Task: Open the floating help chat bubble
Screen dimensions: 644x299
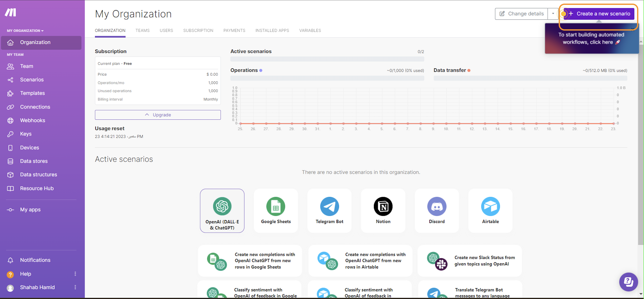Action: [x=628, y=282]
